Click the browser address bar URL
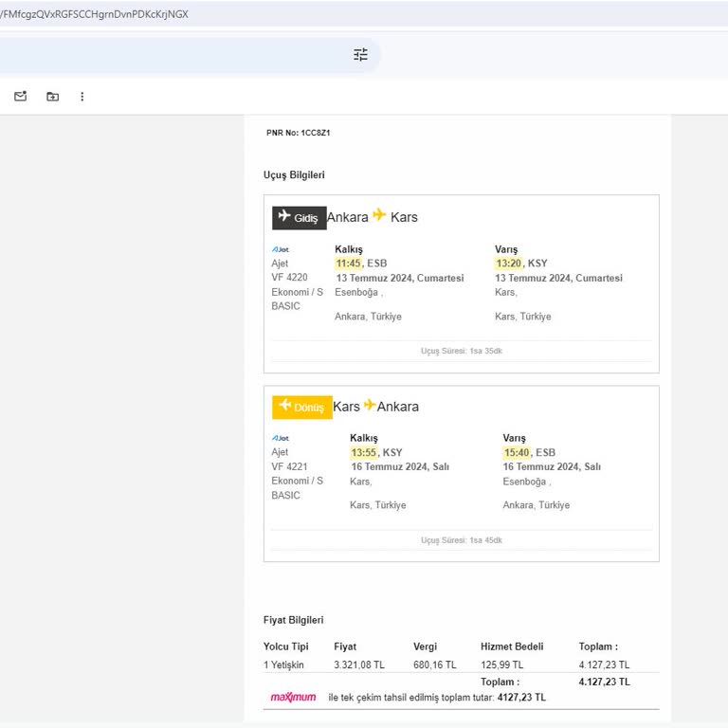Screen dimensions: 728x728 point(95,13)
